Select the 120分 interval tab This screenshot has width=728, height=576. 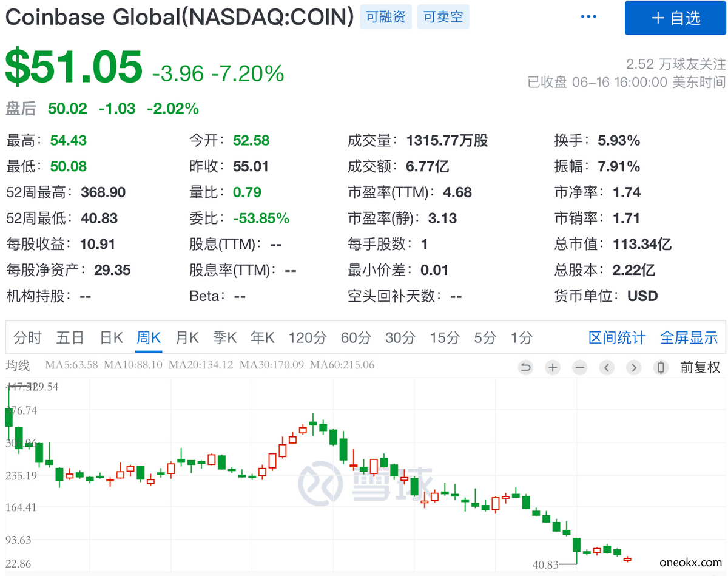308,337
